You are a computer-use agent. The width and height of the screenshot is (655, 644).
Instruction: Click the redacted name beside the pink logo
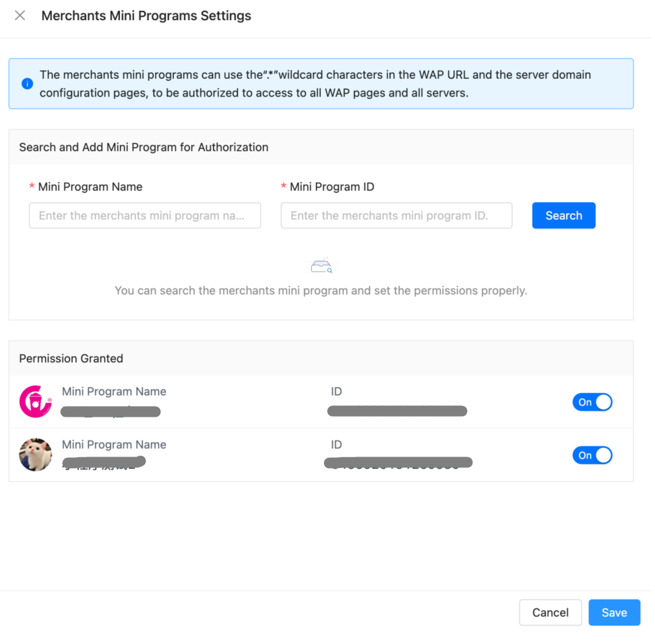111,411
